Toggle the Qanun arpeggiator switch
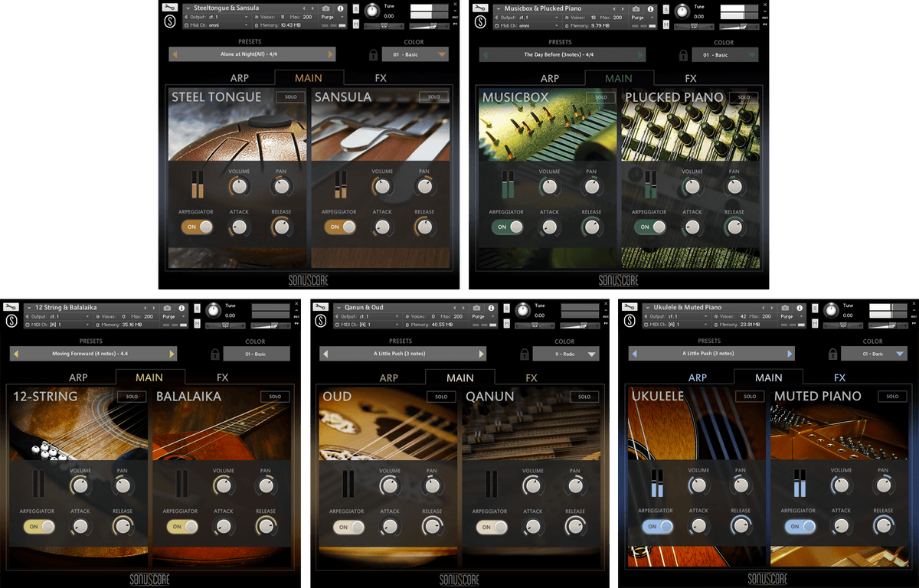Screen dimensions: 919x588 click(x=492, y=527)
